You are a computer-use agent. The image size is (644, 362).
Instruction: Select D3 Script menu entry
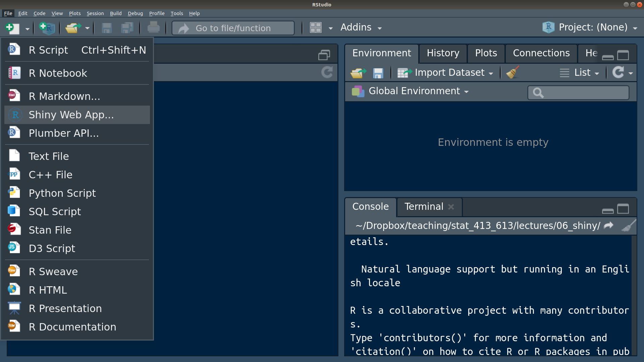click(77, 248)
